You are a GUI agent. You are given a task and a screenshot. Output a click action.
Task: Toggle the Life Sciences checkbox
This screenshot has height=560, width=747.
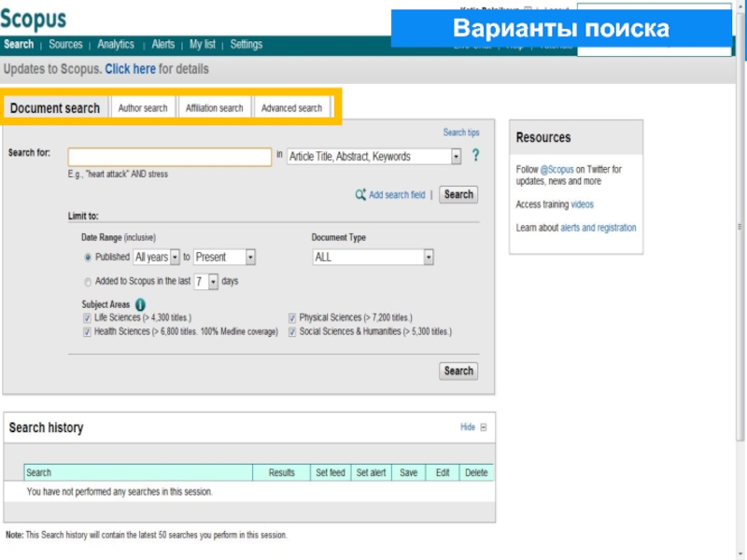(x=87, y=318)
